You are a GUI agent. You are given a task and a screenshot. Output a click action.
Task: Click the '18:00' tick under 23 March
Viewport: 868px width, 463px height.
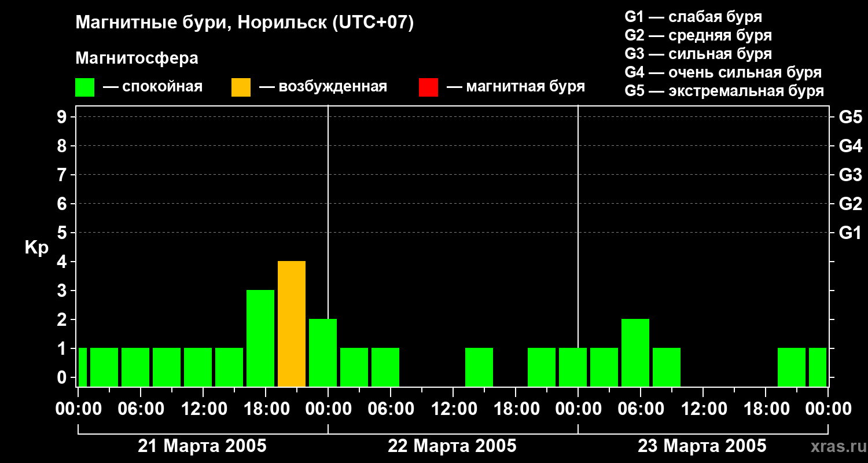click(x=766, y=409)
